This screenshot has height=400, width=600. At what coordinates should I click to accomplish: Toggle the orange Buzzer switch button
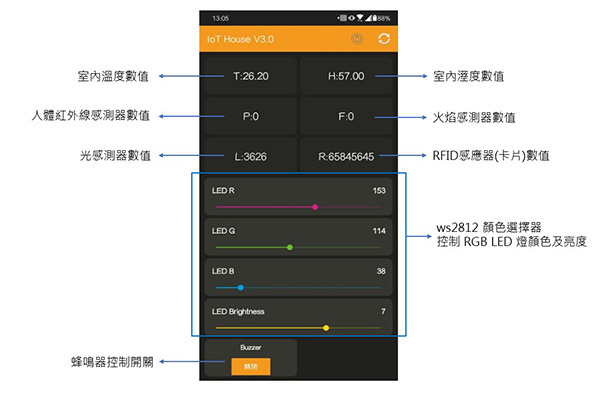pos(251,366)
